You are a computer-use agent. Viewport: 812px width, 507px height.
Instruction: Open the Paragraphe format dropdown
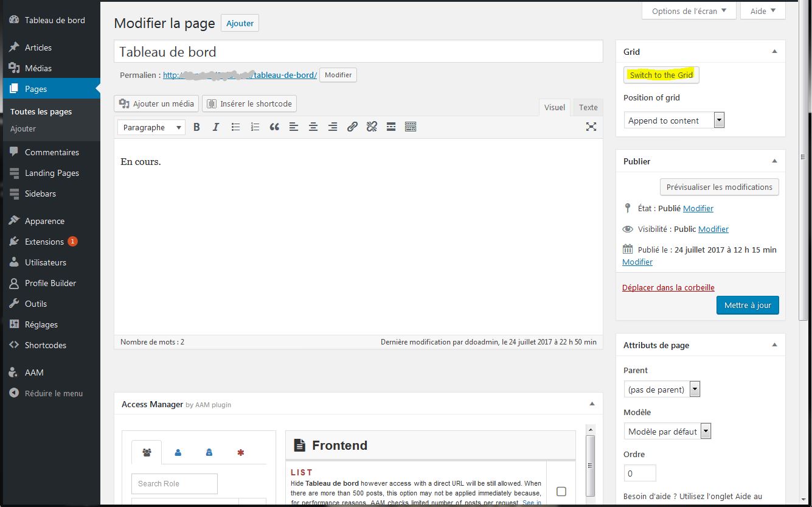point(151,127)
